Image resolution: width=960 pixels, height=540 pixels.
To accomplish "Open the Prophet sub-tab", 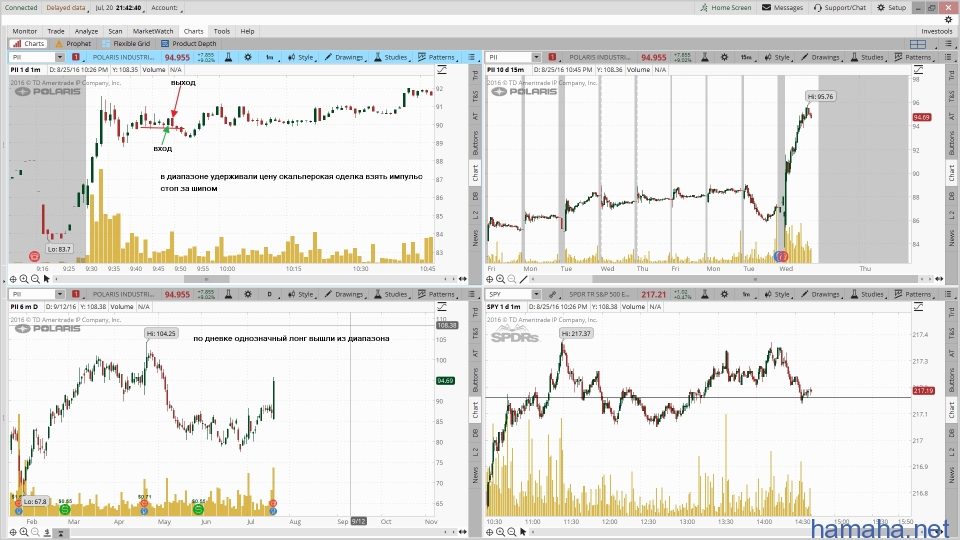I will [73, 43].
